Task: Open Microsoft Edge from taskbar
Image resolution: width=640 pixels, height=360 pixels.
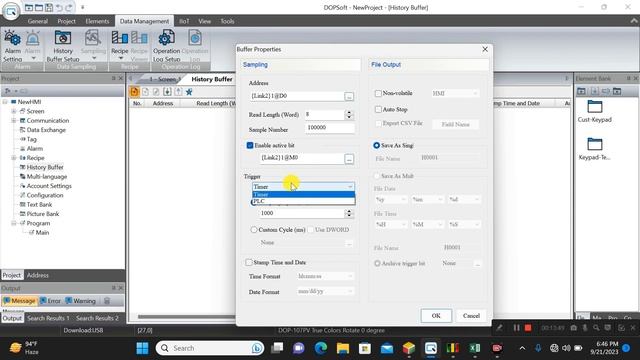Action: [x=321, y=348]
